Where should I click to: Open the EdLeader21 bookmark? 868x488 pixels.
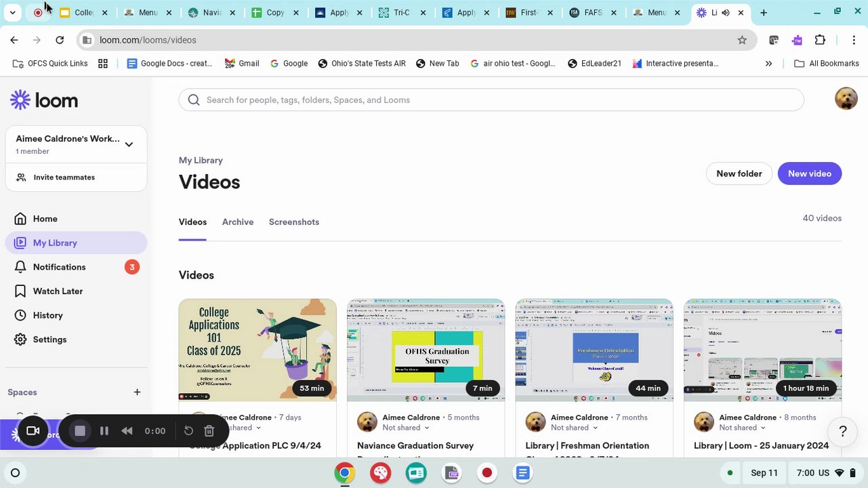pos(594,63)
